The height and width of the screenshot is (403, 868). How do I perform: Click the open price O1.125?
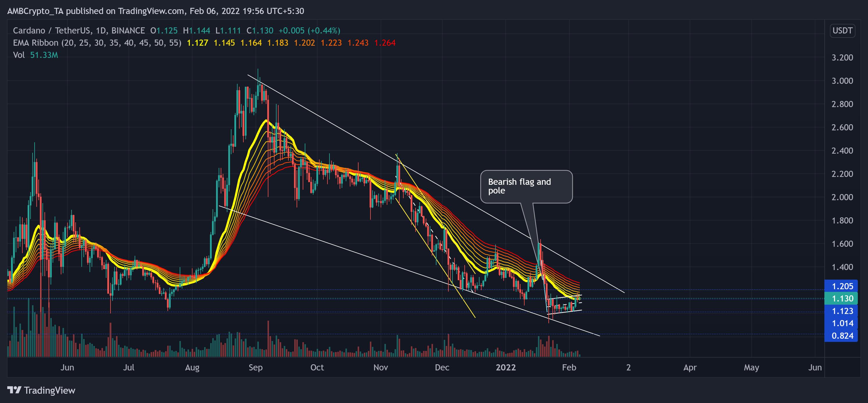coord(164,31)
